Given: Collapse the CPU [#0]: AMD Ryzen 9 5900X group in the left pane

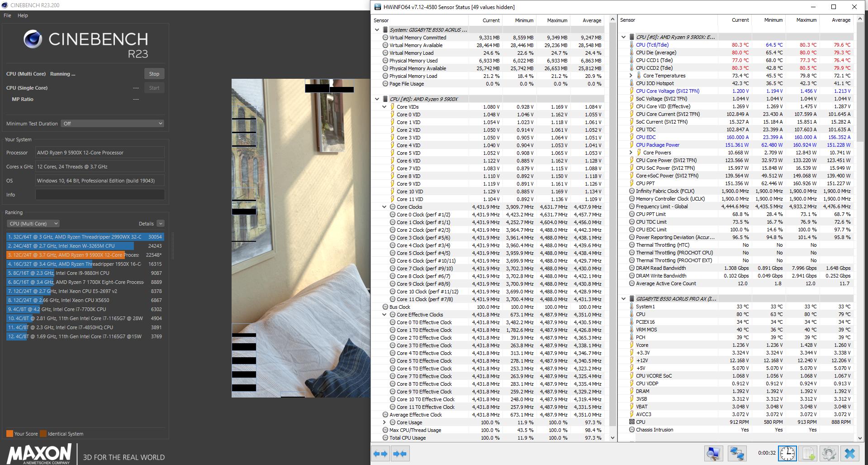Looking at the screenshot, I should click(x=377, y=99).
